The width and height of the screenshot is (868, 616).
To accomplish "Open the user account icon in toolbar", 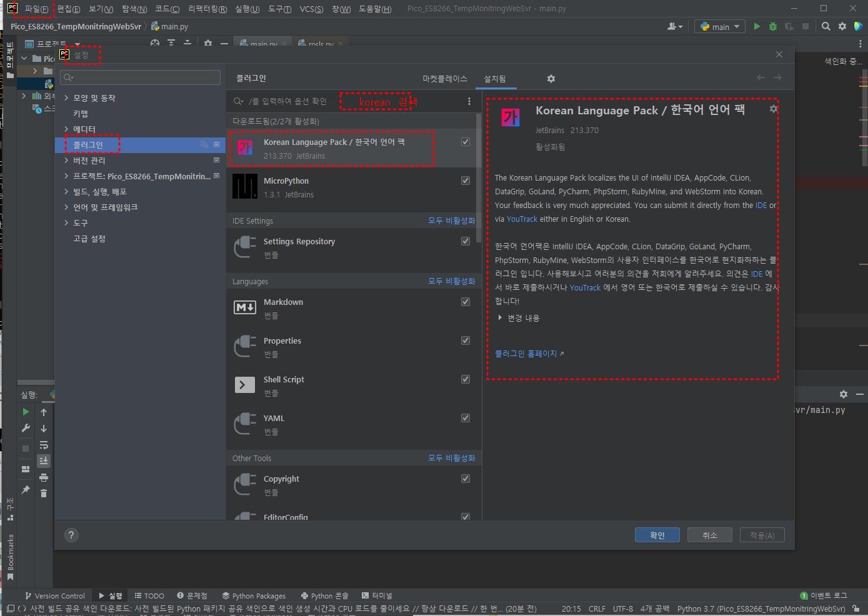I will coord(674,26).
